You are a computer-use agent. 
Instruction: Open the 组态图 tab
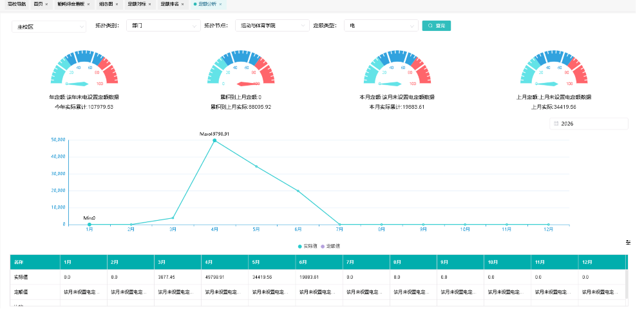pyautogui.click(x=106, y=4)
